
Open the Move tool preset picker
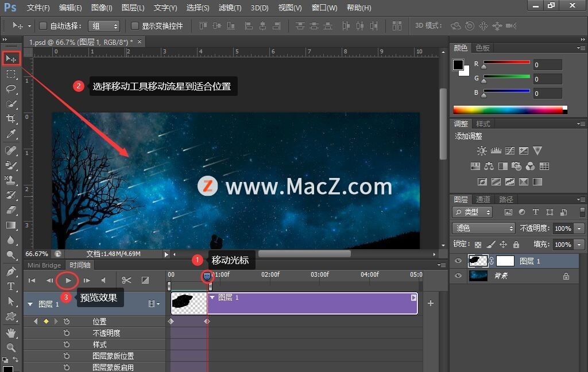[30, 26]
